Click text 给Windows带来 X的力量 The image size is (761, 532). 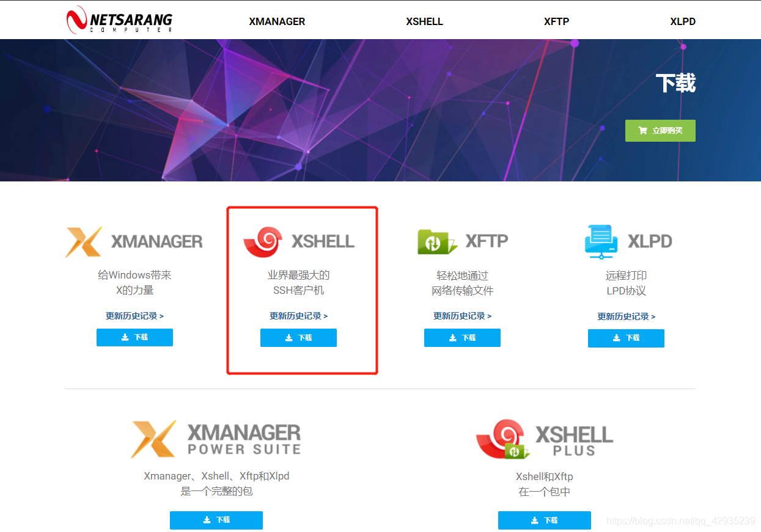(134, 283)
